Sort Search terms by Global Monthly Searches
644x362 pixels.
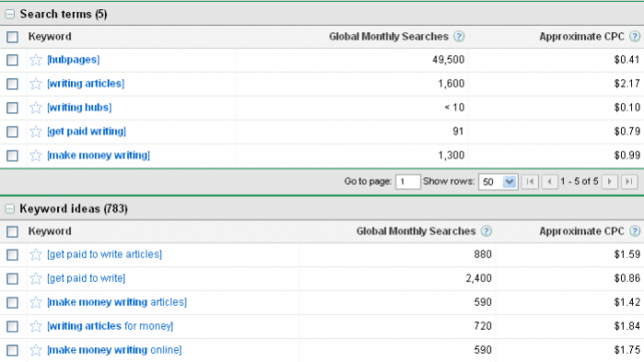pyautogui.click(x=388, y=37)
